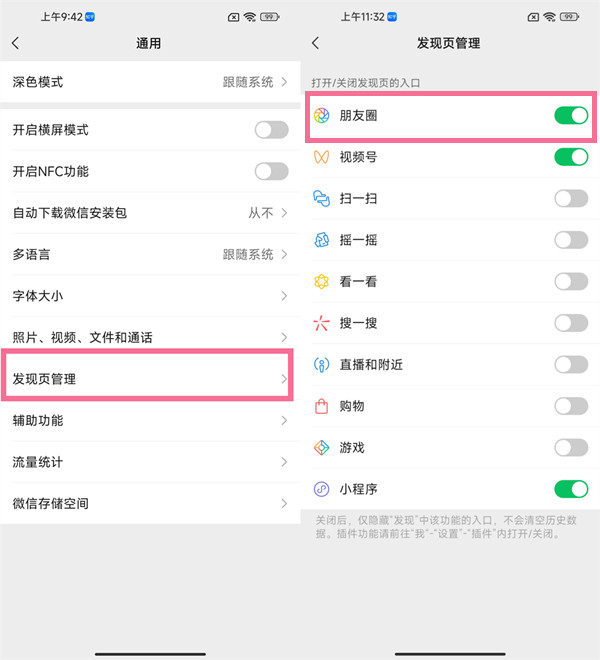This screenshot has height=660, width=600.
Task: Click the Moments (朋友圈) colorful icon
Action: pos(322,116)
